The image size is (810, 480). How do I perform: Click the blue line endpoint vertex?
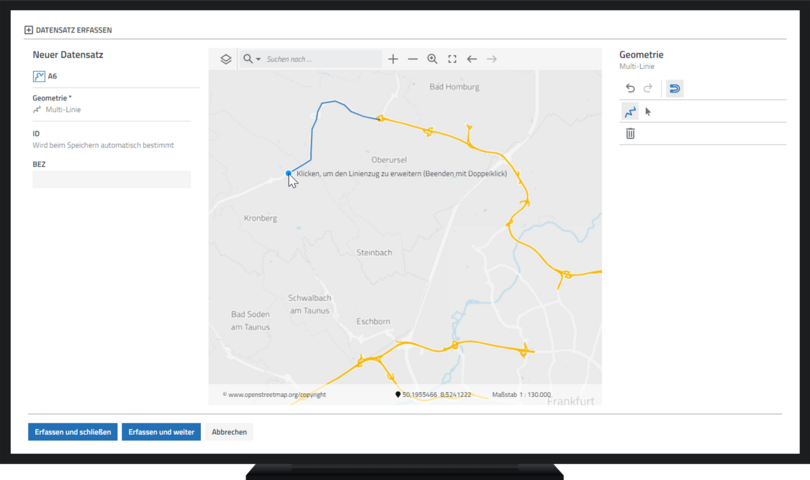click(288, 174)
